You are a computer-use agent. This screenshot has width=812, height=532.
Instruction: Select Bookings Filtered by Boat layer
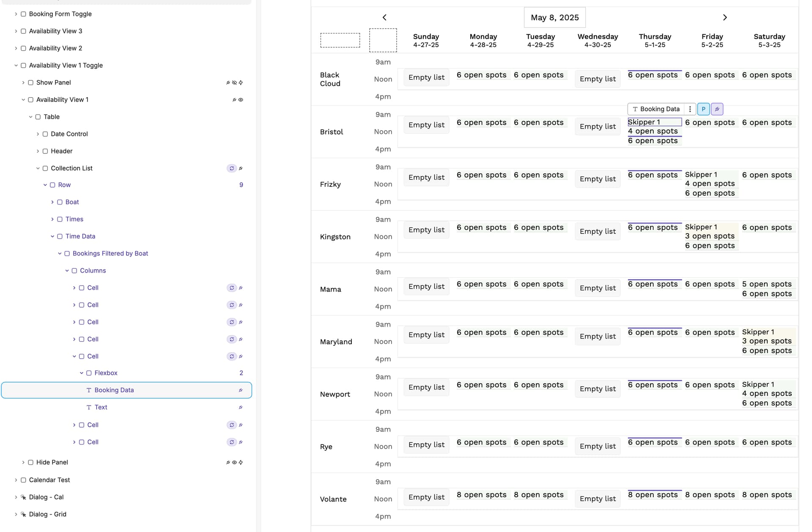coord(110,254)
